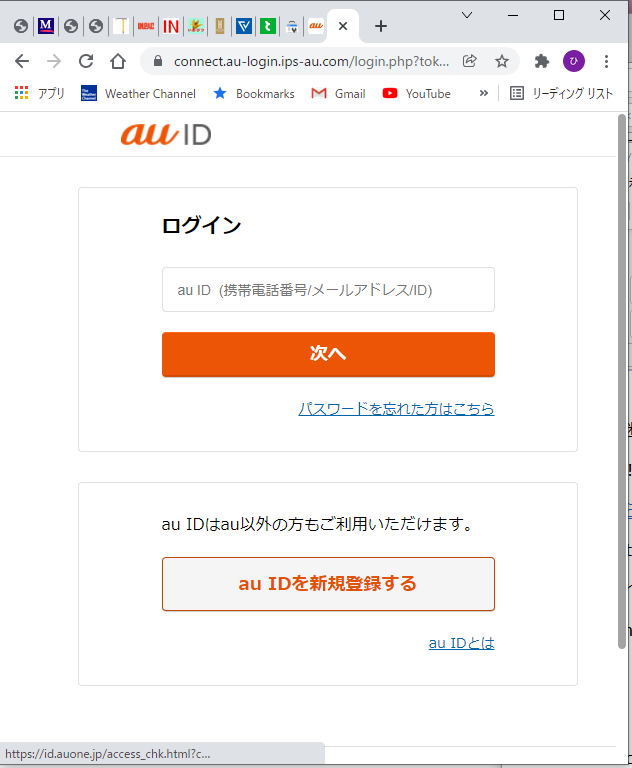Screen dimensions: 632x768
Task: Click the au ID logo
Action: point(166,134)
